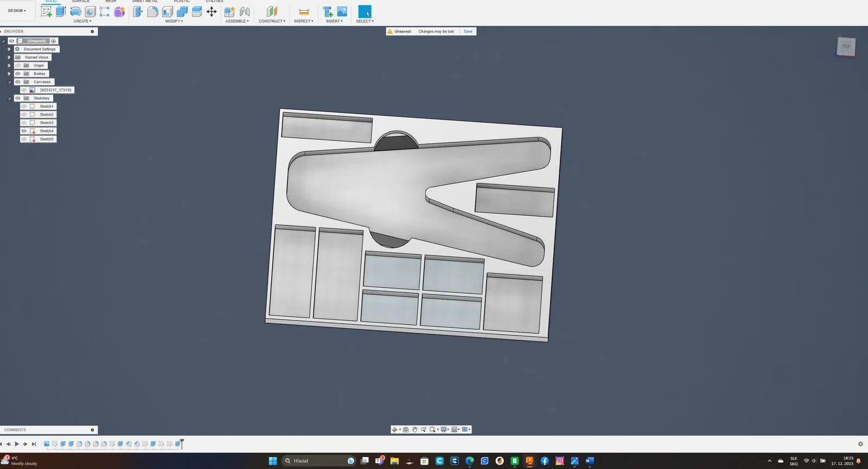Hide Sketch4 with its eye icon
This screenshot has height=469, width=868.
24,131
